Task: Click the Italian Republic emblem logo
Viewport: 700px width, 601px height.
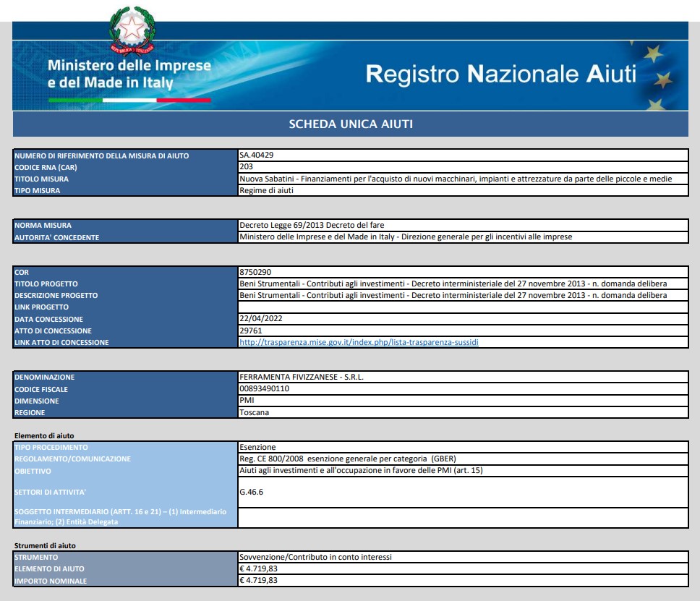Action: [x=132, y=31]
